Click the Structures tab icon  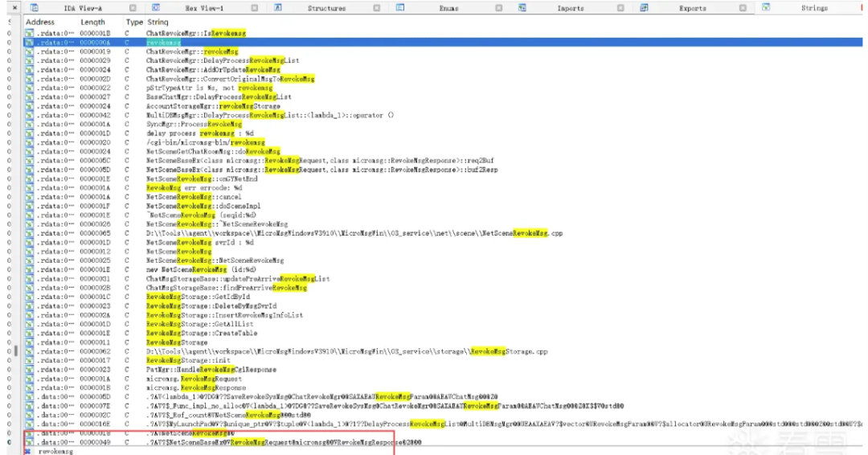[x=278, y=8]
